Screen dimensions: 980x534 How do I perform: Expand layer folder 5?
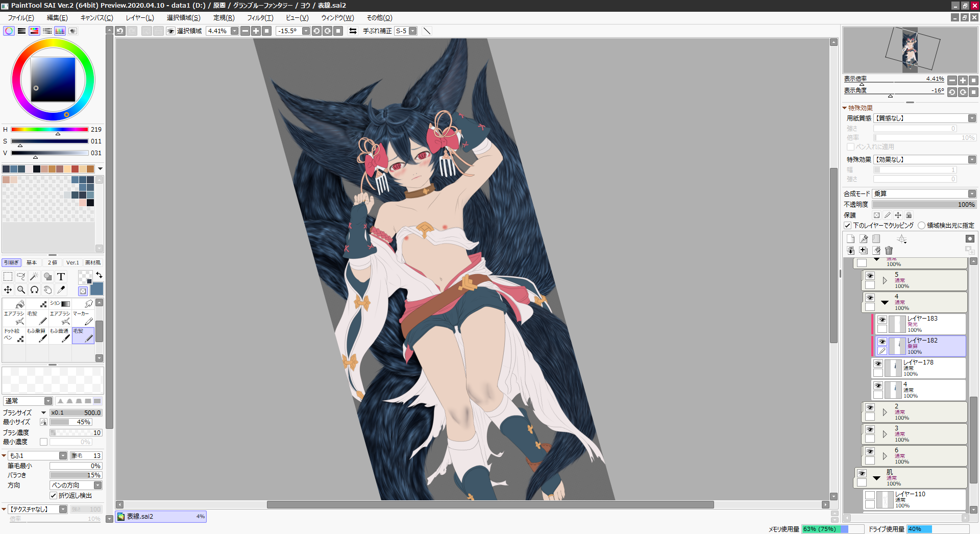(x=885, y=280)
